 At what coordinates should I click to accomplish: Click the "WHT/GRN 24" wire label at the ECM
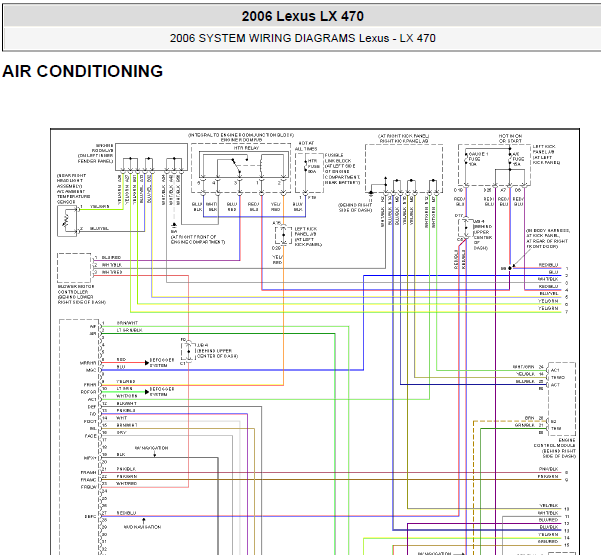tap(528, 367)
